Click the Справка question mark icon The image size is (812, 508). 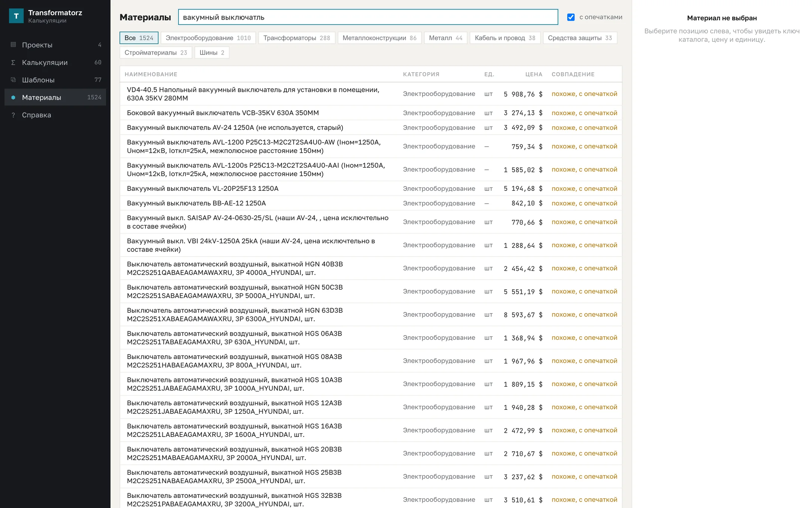click(13, 115)
